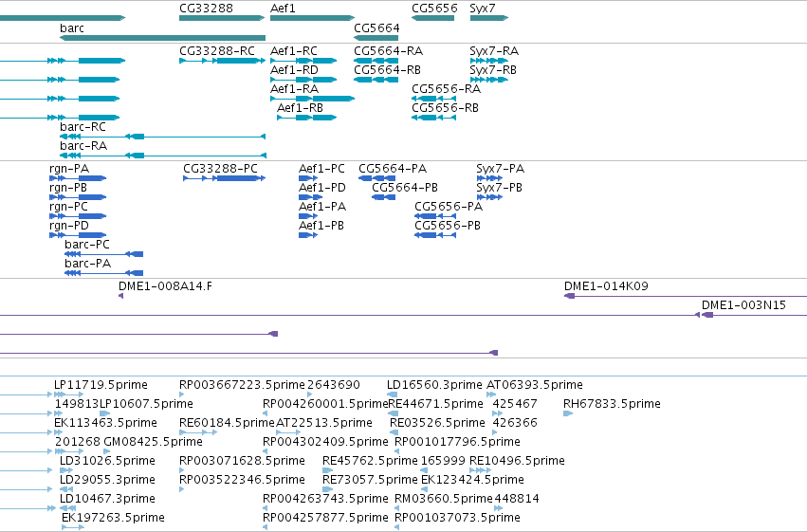The image size is (807, 532).
Task: Select transcript barc-RC
Action: [163, 137]
